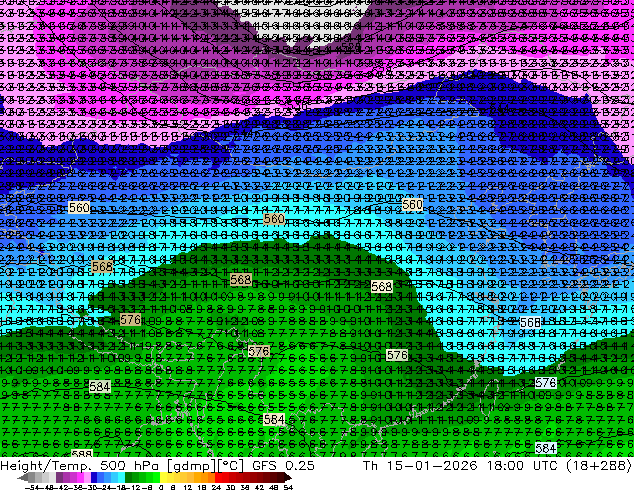Select the cyan segment on the temperature scale
This screenshot has width=634, height=490.
(x=122, y=477)
